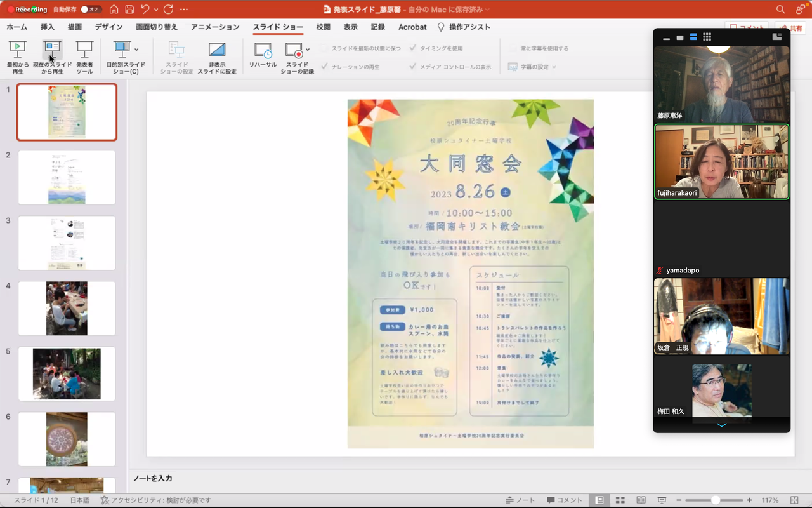Screen dimensions: 812x508
Task: Open subtitle settings (字幕の設定) dropdown
Action: coord(532,67)
